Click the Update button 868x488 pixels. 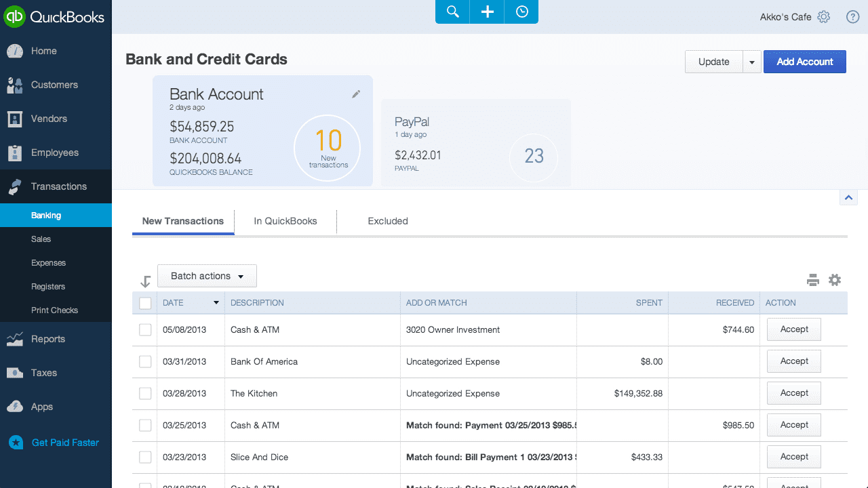coord(714,62)
